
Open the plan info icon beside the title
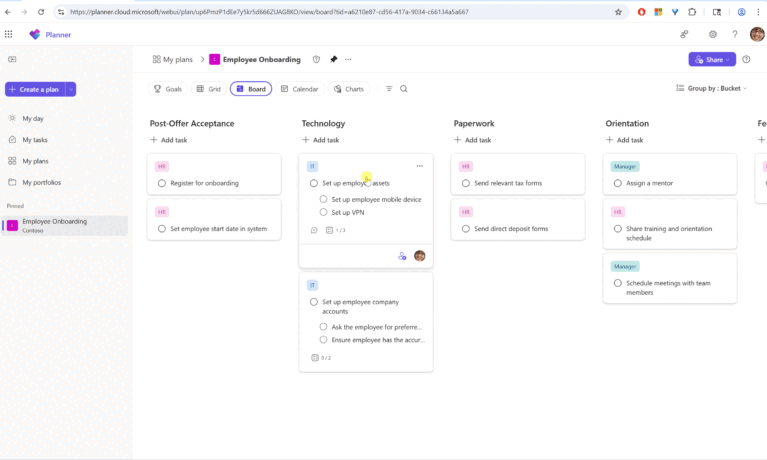[x=316, y=60]
